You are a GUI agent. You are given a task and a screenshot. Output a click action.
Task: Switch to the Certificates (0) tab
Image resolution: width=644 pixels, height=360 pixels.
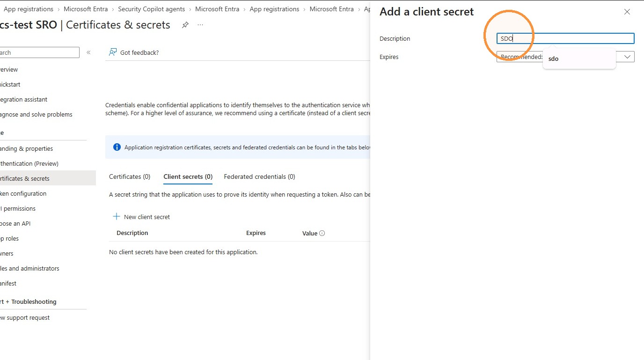pos(130,176)
